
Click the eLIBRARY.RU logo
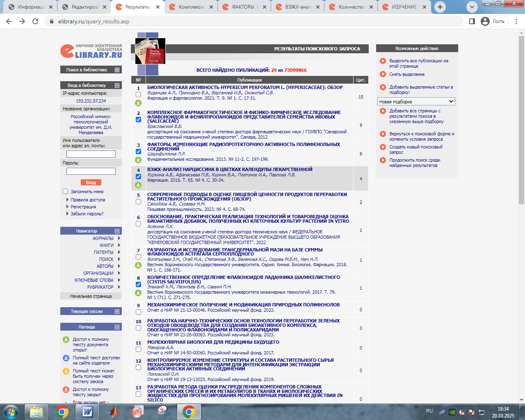point(91,51)
